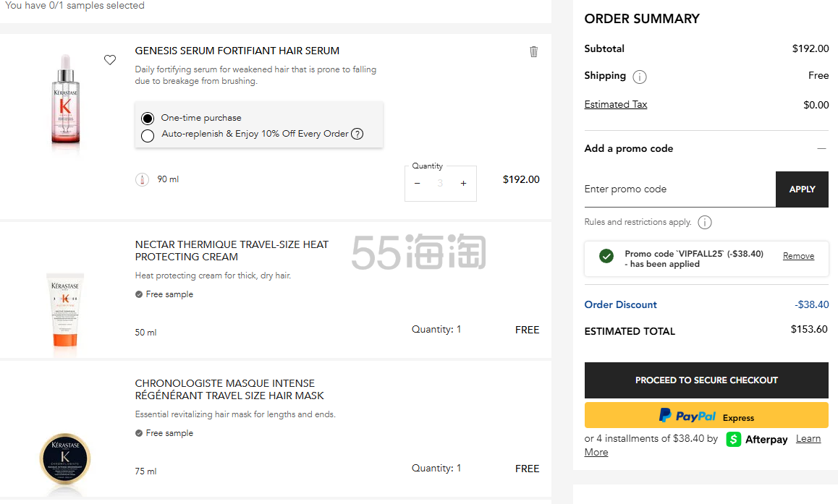Open Estimated Tax link
Viewport: 838px width, 504px height.
616,105
